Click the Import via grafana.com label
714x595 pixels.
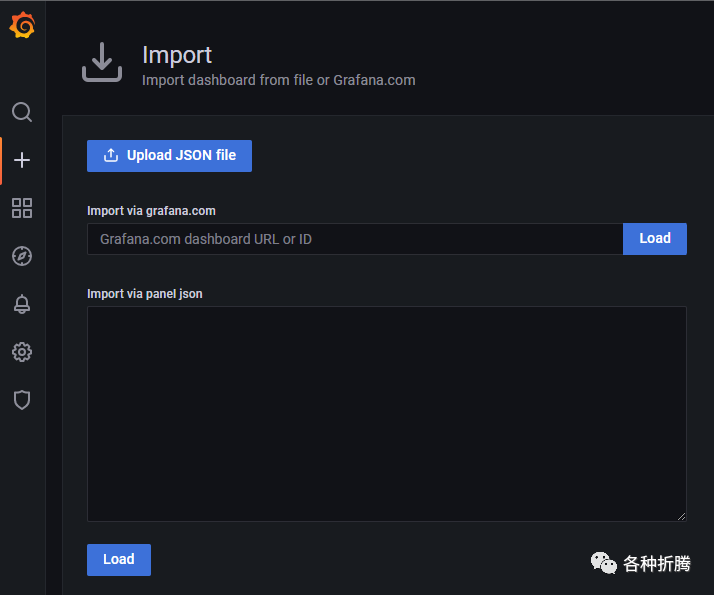[151, 211]
